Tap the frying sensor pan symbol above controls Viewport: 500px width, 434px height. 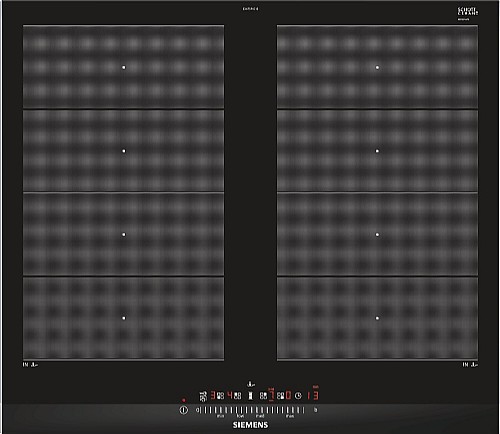tap(251, 385)
